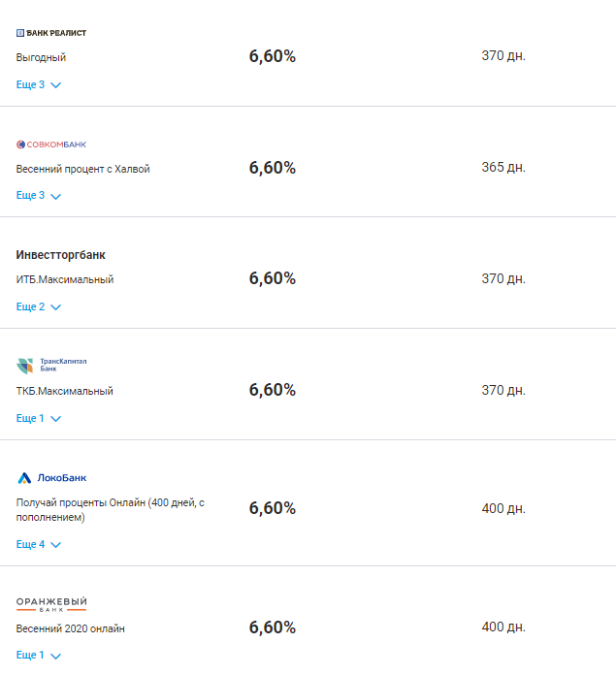
Task: Expand Еще 3 under Совкомбанк deposit
Action: [38, 196]
